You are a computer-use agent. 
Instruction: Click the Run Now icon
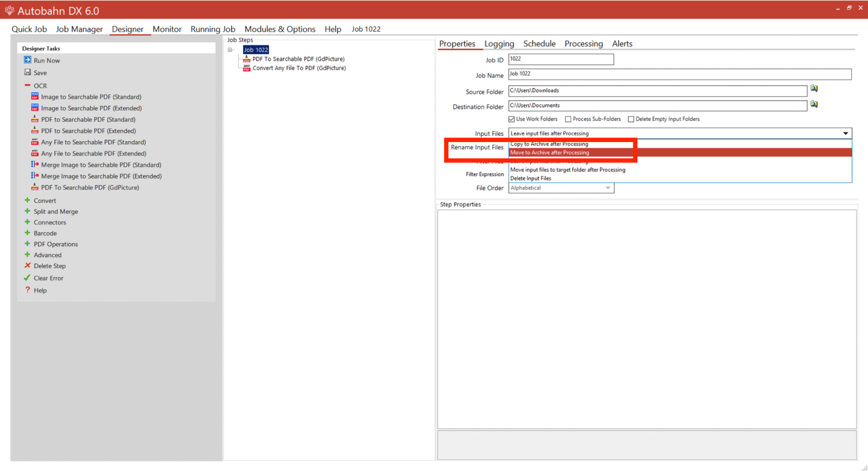click(x=27, y=60)
